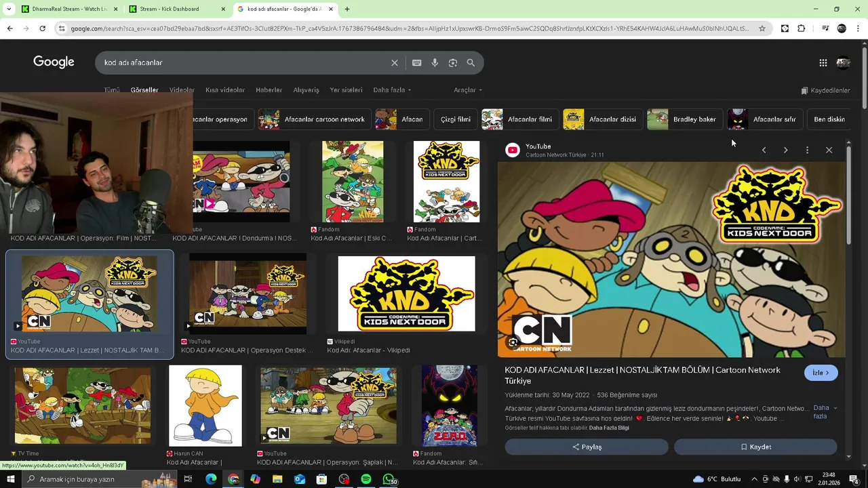Select the Afacanlar sıfır filter chip
Screen dimensions: 868x488
click(764, 119)
